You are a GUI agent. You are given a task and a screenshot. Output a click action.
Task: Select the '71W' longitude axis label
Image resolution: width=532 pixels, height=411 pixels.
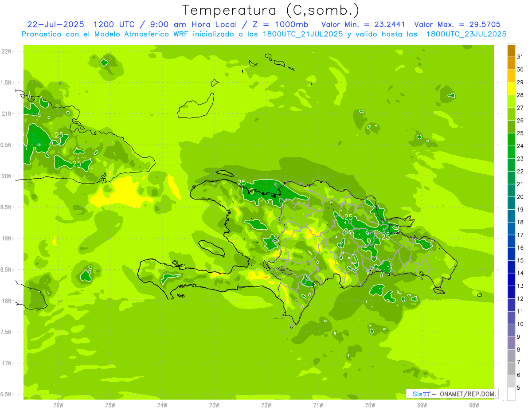pyautogui.click(x=318, y=405)
